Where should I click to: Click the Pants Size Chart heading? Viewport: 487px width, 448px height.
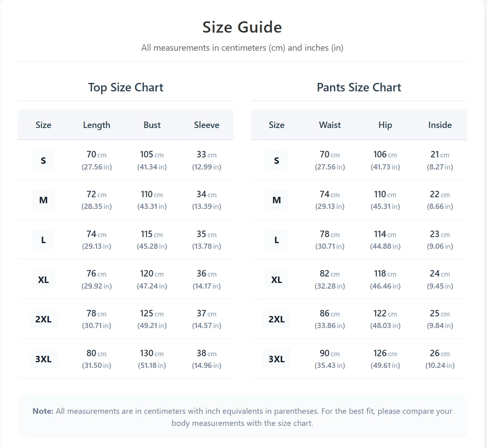click(359, 87)
